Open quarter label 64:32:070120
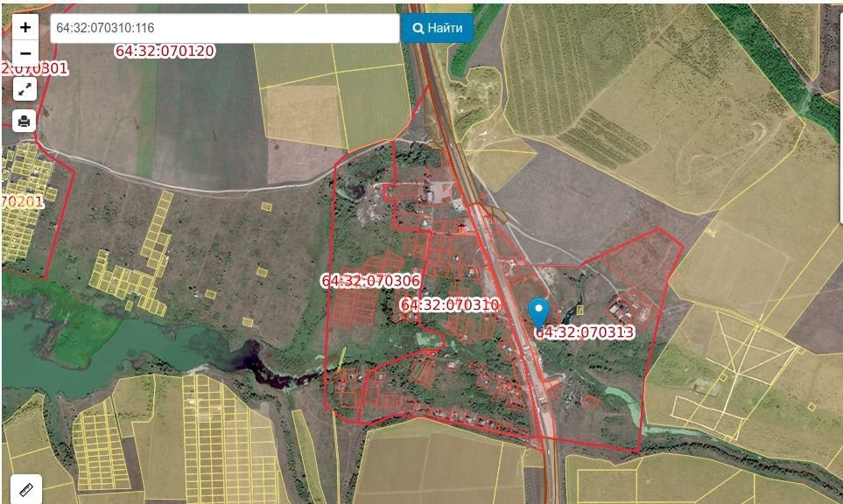This screenshot has height=504, width=843. (x=165, y=51)
